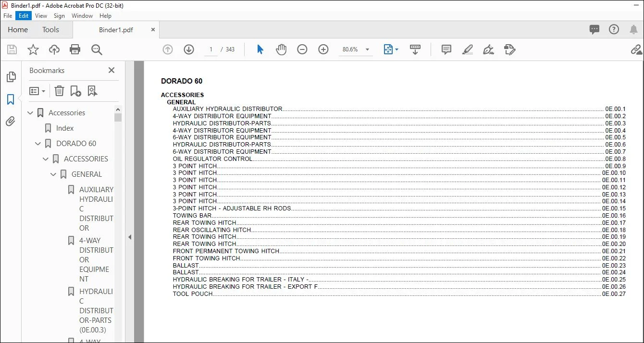
Task: Click the stamp tool icon
Action: point(510,49)
